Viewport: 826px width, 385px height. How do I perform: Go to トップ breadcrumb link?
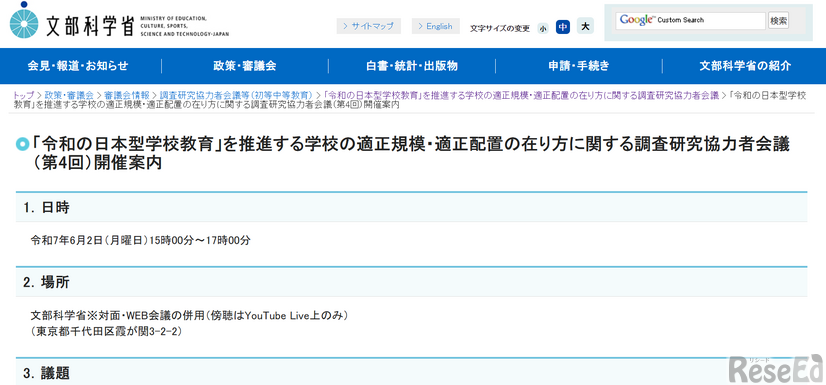pos(24,95)
